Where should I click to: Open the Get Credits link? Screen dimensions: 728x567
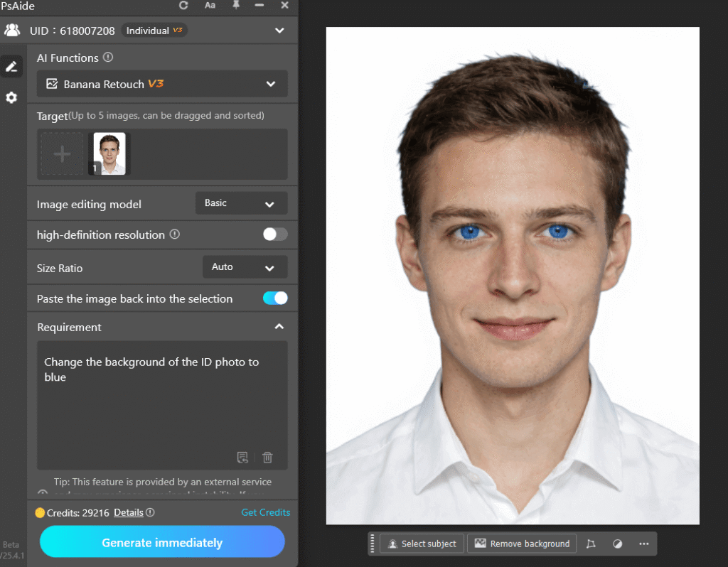coord(266,512)
